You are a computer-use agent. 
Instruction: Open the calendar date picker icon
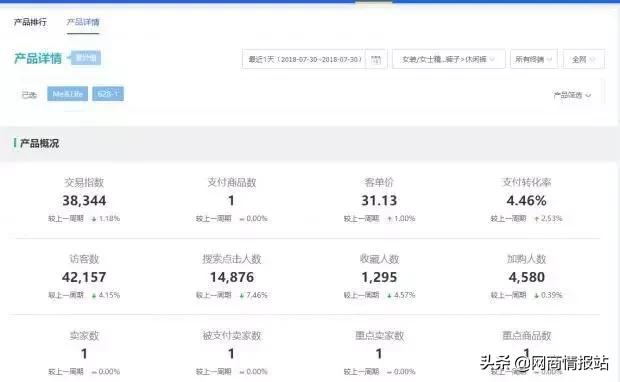(x=376, y=59)
